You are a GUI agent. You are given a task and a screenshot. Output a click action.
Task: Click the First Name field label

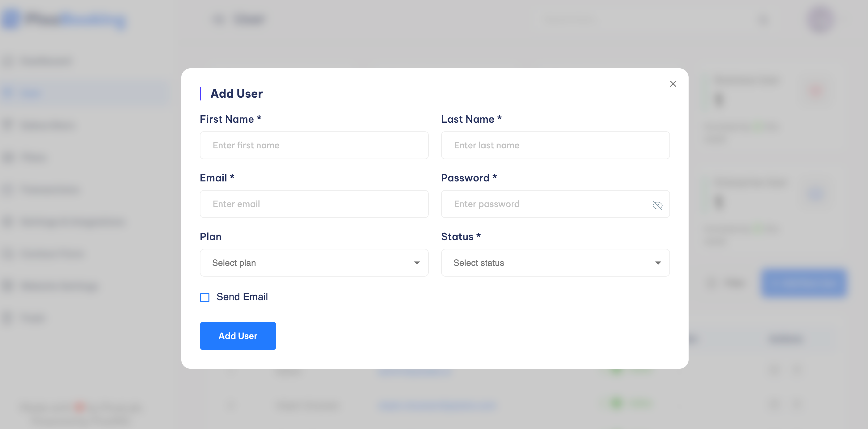[x=230, y=119]
